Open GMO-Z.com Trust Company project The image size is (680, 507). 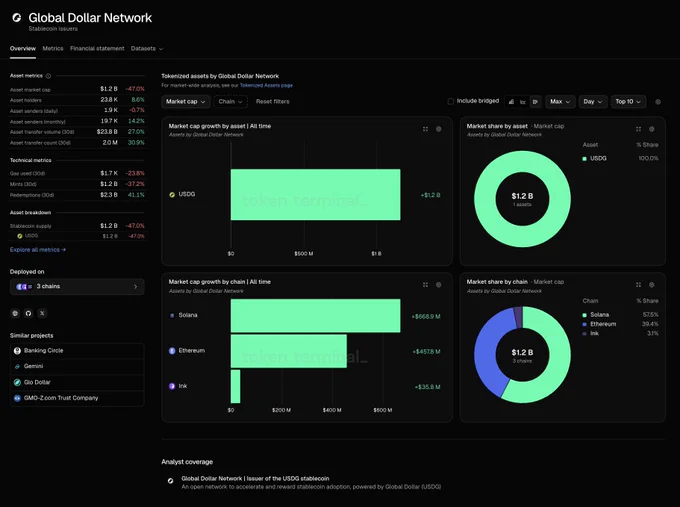(77, 398)
